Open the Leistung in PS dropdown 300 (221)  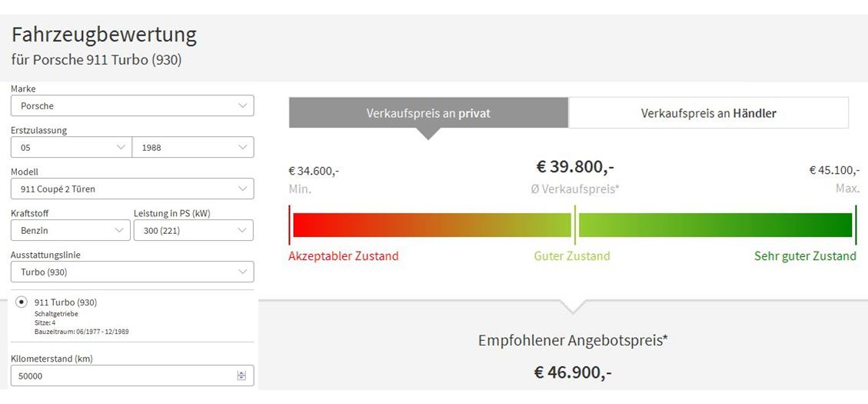pos(194,230)
